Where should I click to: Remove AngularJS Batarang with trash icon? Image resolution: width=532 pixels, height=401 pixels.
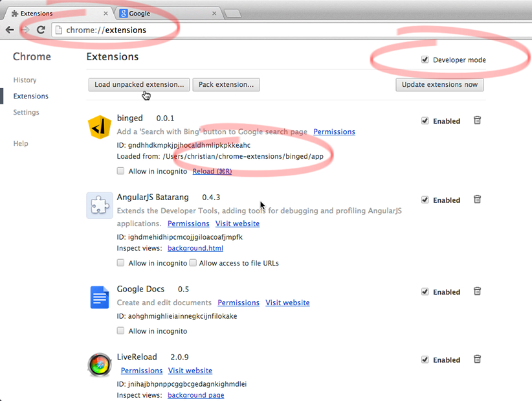pyautogui.click(x=477, y=200)
